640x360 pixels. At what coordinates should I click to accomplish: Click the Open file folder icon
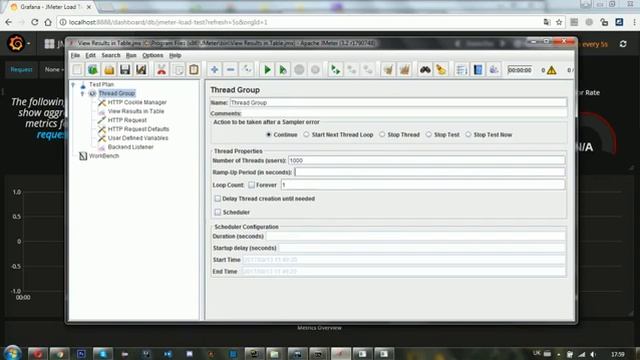(x=109, y=70)
